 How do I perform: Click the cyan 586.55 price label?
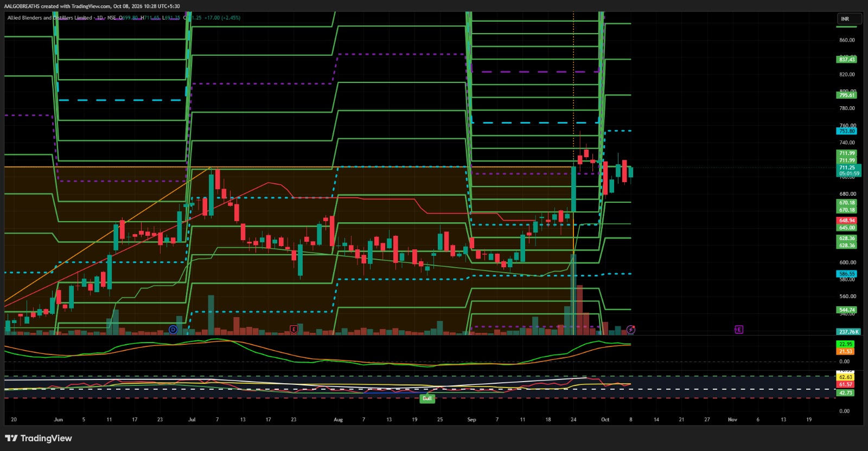847,274
